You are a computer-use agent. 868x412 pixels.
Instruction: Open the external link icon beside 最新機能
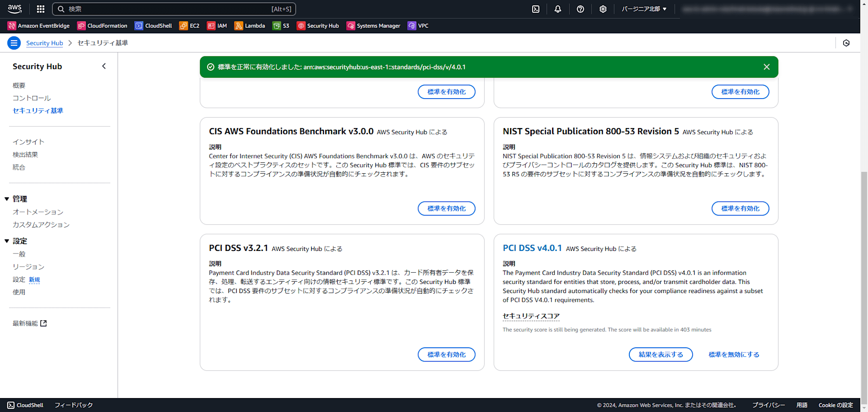43,323
